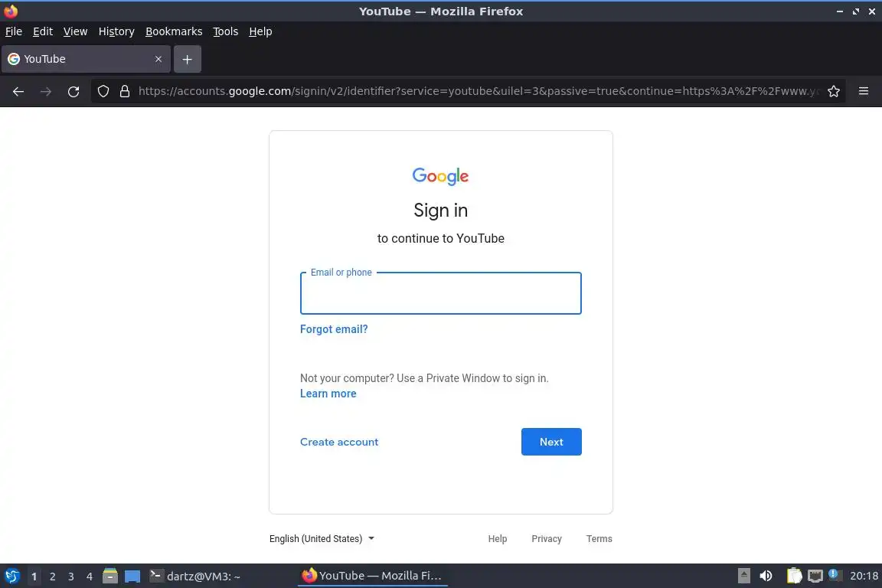Screen dimensions: 882x588
Task: Click the show desktop icon in taskbar
Action: [132, 577]
